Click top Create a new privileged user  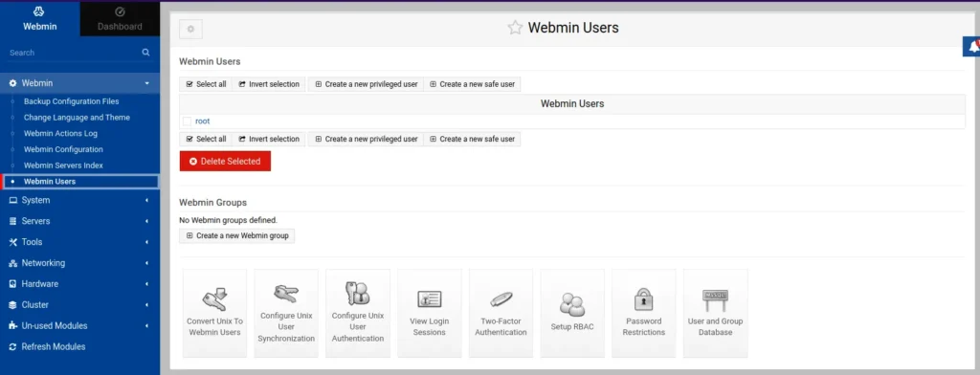pyautogui.click(x=367, y=84)
